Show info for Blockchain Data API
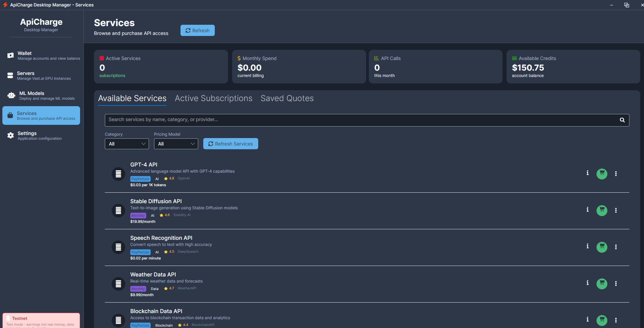This screenshot has height=328, width=644. [587, 320]
